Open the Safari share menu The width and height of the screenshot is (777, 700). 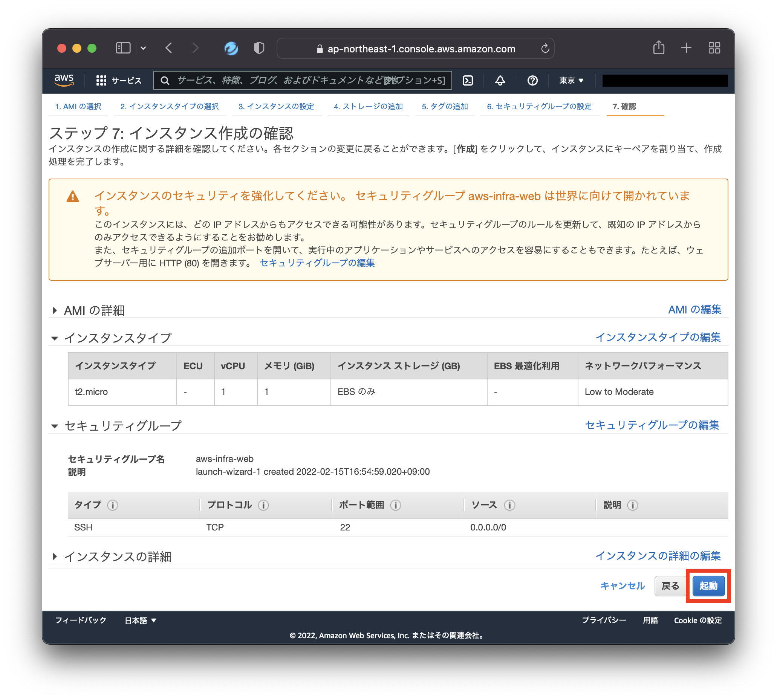[659, 48]
